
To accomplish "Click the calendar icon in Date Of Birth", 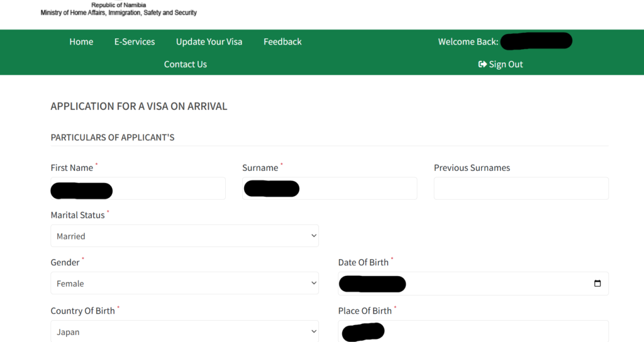I will click(597, 284).
